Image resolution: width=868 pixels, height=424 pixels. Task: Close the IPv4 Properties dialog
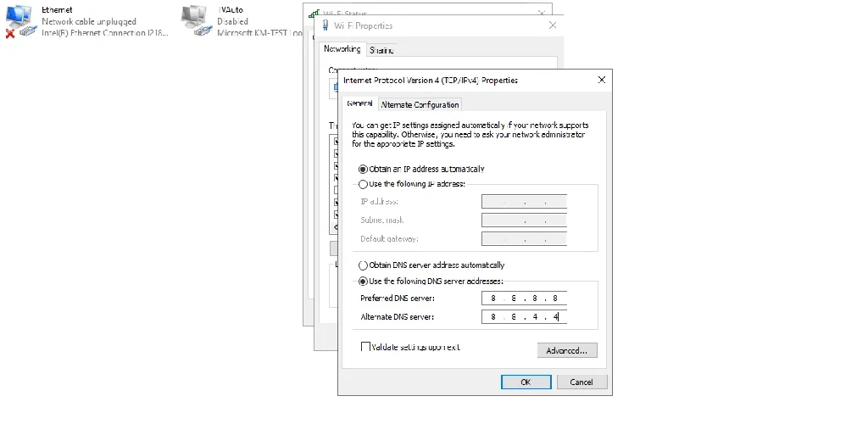coord(602,81)
